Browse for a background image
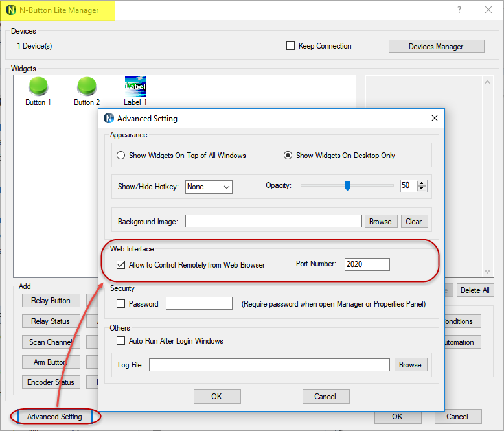 (x=381, y=222)
